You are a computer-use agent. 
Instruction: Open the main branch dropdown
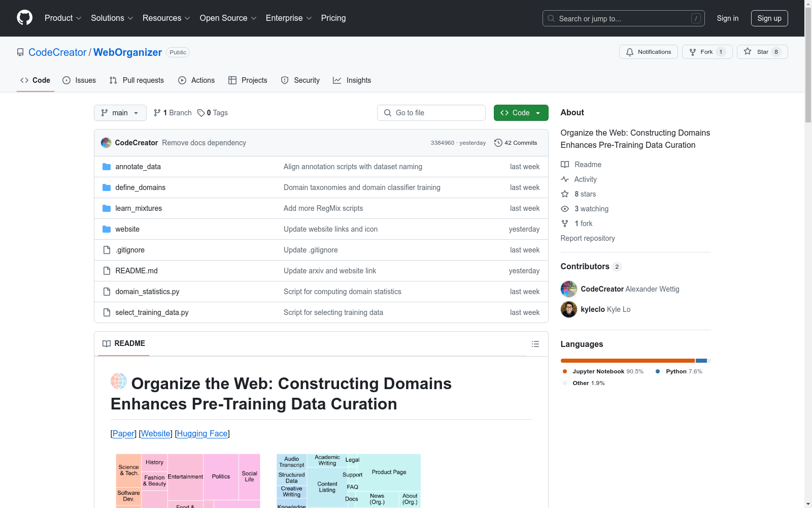(120, 113)
